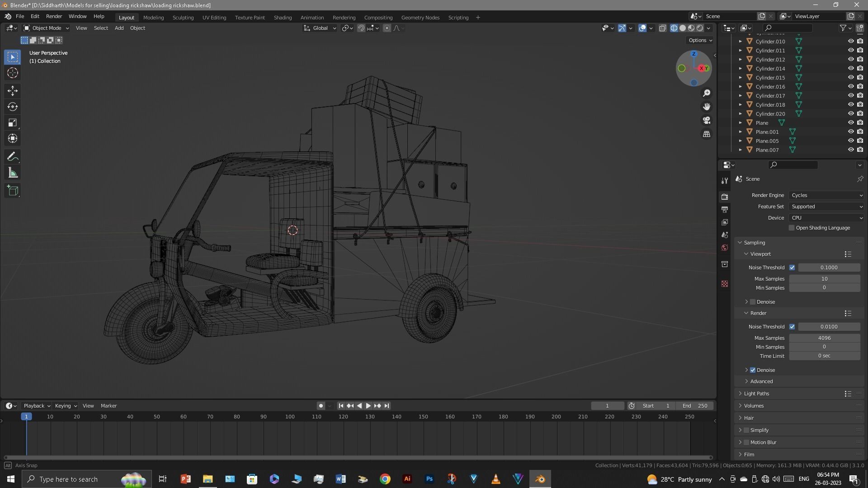Open the Texture properties tab
This screenshot has width=868, height=488.
725,284
